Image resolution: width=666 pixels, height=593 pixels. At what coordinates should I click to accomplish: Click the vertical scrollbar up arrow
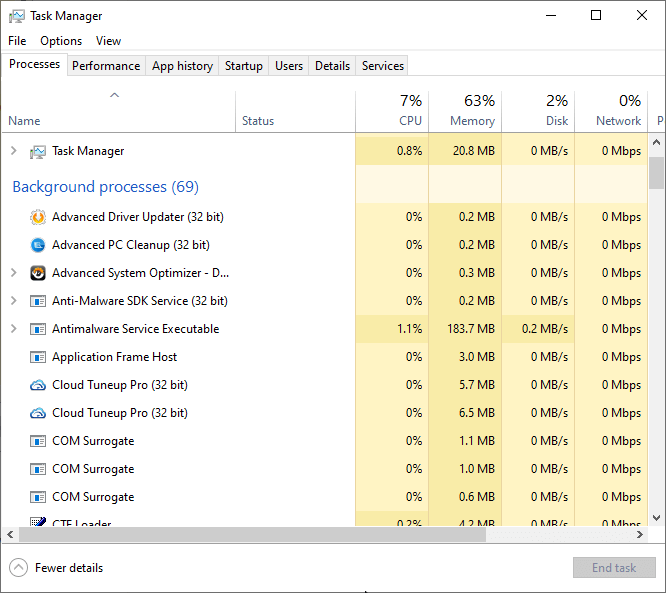pyautogui.click(x=656, y=142)
